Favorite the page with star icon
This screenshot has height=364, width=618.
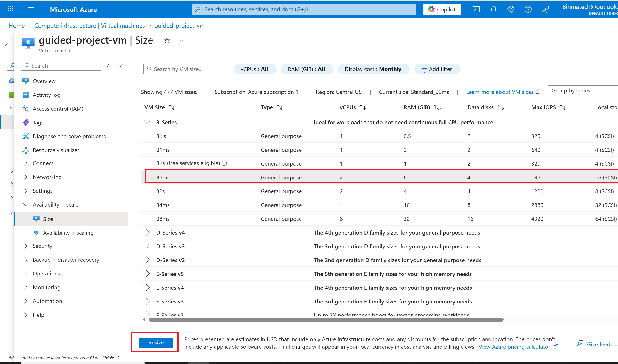tap(167, 40)
